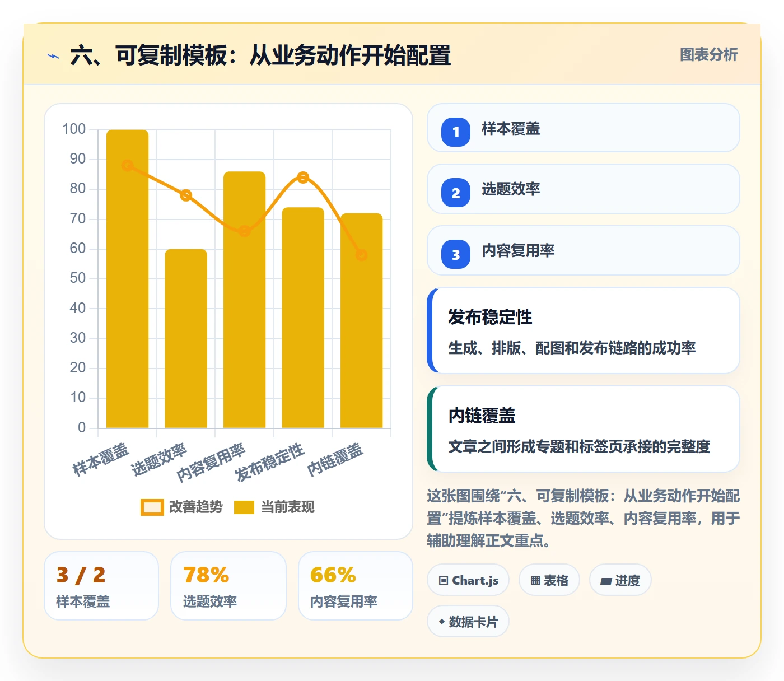Image resolution: width=784 pixels, height=681 pixels.
Task: Click the text 生成、排版、配图和发布链路的成功率
Action: point(572,348)
